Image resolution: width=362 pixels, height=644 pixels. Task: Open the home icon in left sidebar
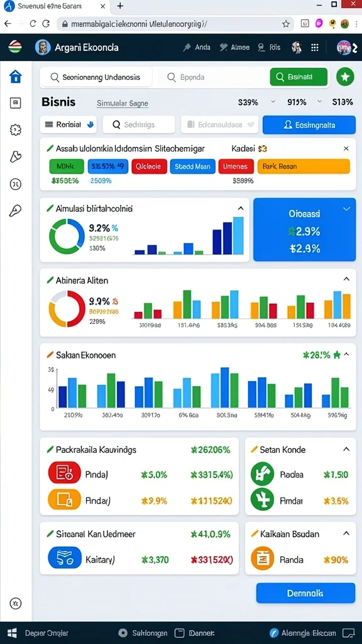point(15,76)
